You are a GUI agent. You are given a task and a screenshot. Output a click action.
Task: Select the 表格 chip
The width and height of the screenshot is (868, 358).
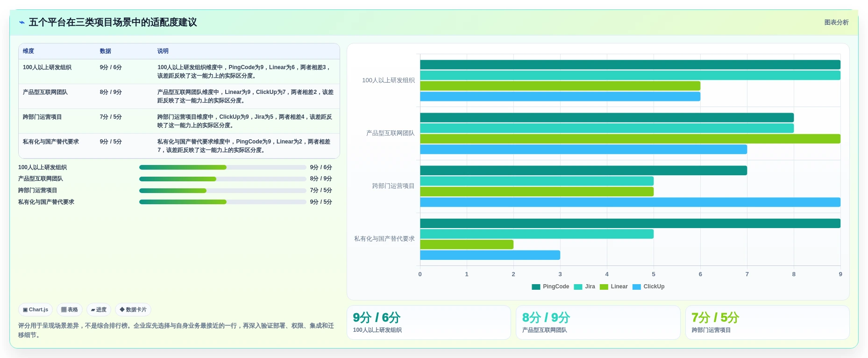(70, 309)
